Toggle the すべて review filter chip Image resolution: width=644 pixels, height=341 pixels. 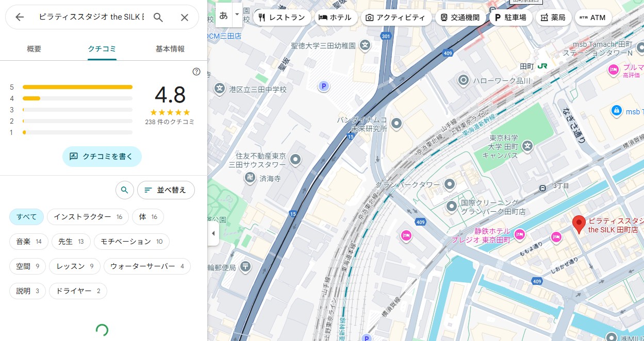[x=26, y=217]
